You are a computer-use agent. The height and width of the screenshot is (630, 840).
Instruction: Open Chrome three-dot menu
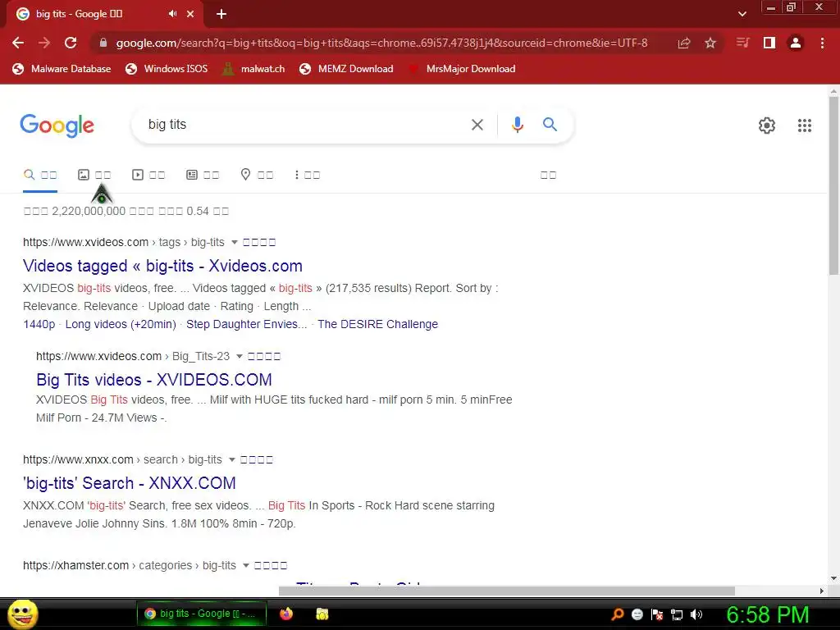click(822, 43)
